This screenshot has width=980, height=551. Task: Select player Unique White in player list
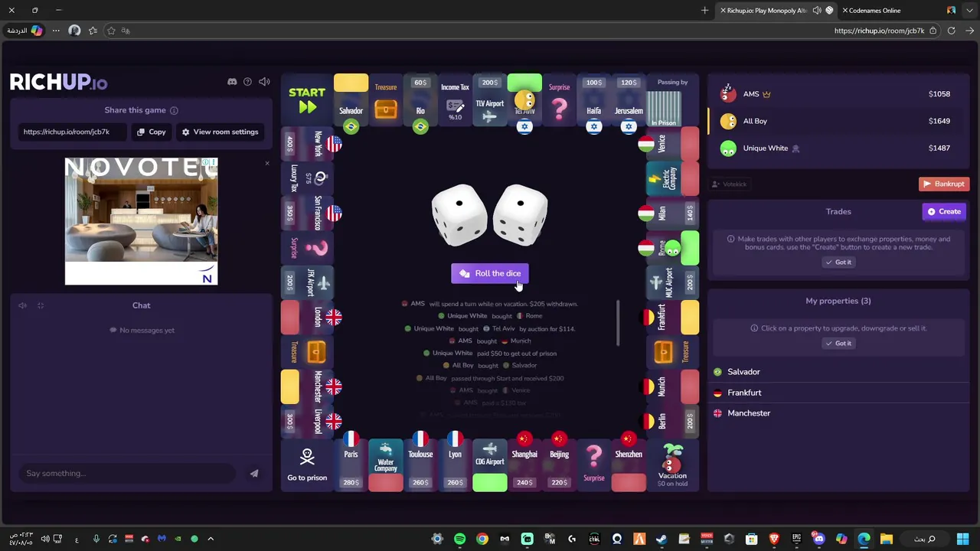pos(838,148)
